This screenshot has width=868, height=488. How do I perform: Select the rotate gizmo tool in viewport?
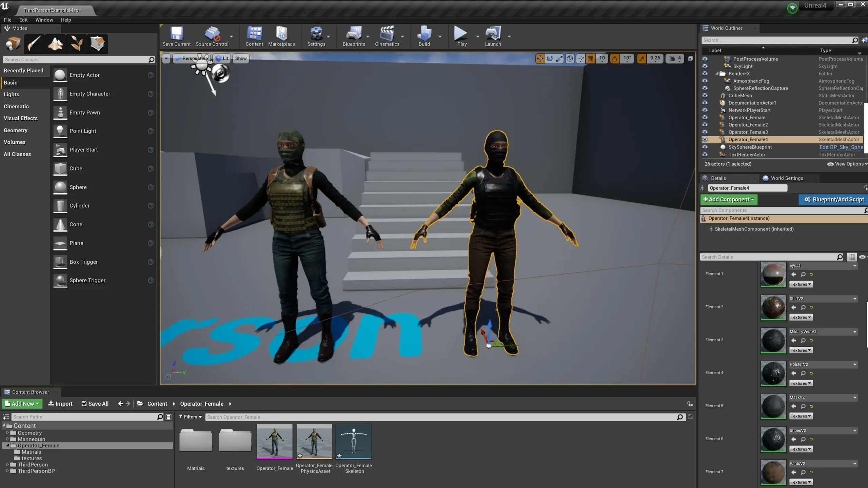click(550, 59)
